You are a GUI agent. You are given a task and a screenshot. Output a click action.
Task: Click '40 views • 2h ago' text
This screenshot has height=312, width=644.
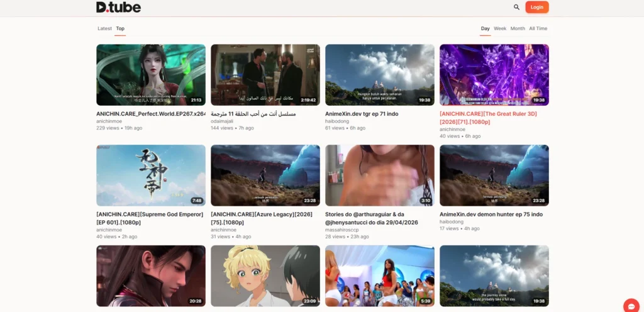tap(117, 237)
